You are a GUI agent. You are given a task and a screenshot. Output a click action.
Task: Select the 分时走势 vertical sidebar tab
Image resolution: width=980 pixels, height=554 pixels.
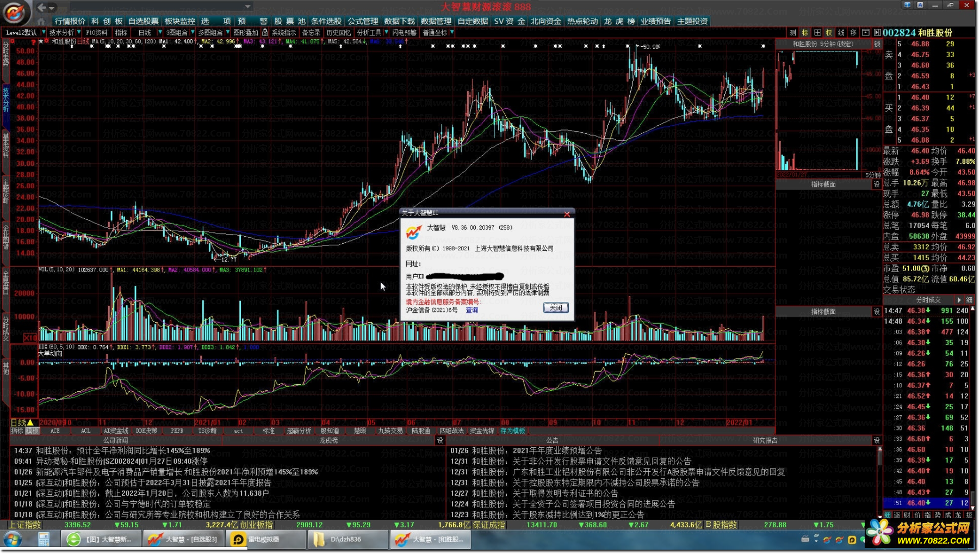click(6, 54)
